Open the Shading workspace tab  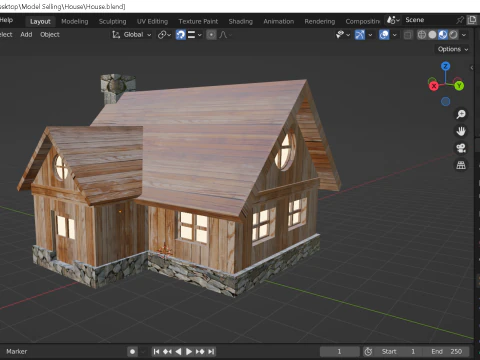coord(240,21)
